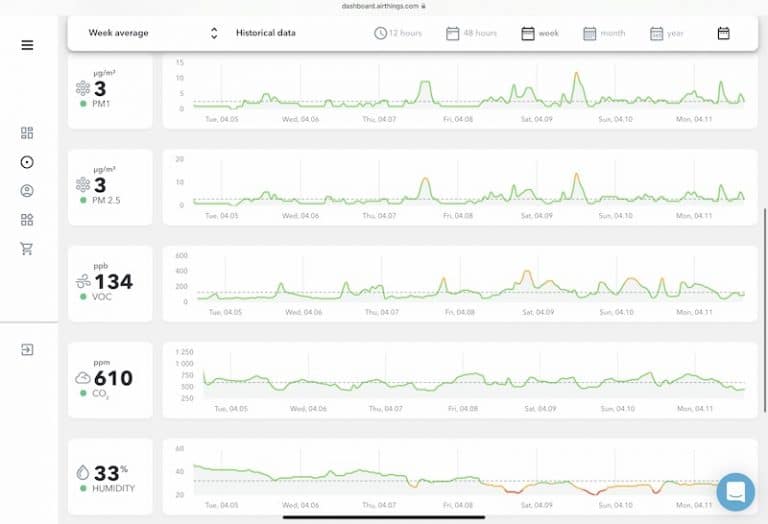Open the hamburger menu
Viewport: 768px width, 524px height.
pyautogui.click(x=27, y=45)
